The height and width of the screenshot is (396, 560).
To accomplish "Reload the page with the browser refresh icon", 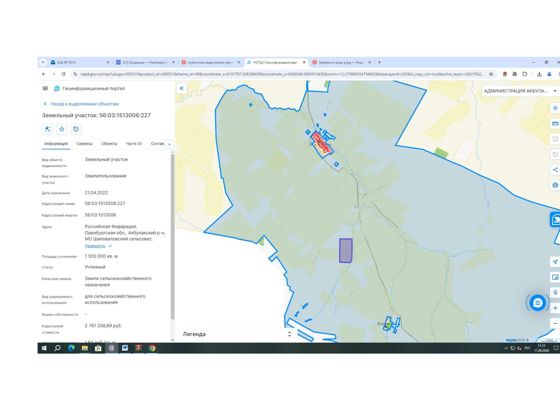I will (64, 74).
